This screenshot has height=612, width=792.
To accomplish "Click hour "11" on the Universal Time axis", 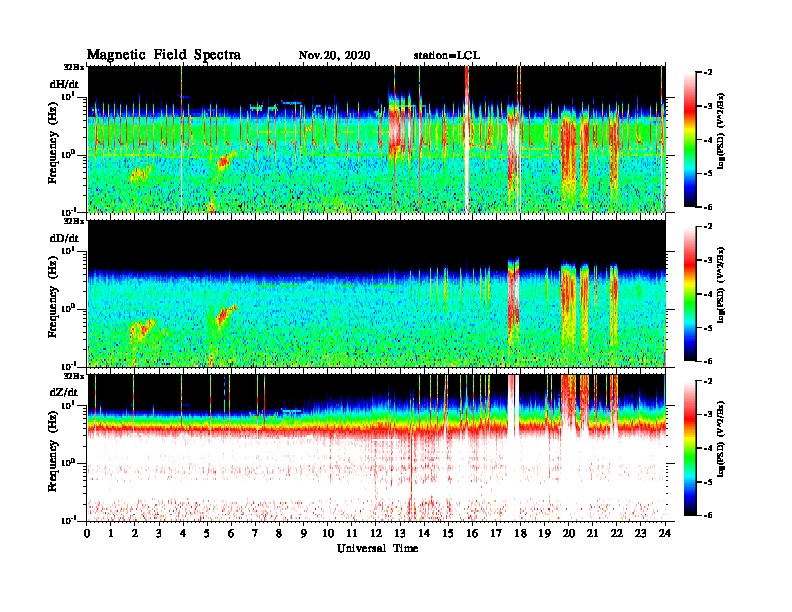I will (352, 533).
